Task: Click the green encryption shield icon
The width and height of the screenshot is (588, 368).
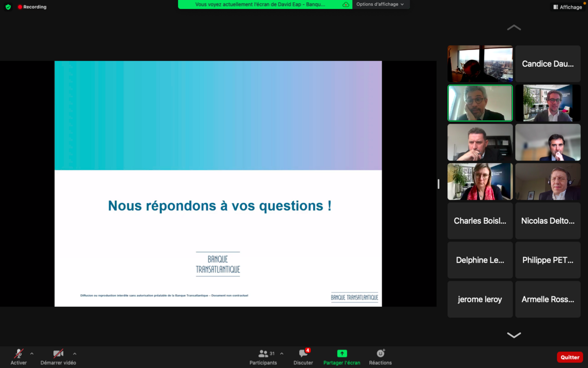Action: pyautogui.click(x=8, y=7)
